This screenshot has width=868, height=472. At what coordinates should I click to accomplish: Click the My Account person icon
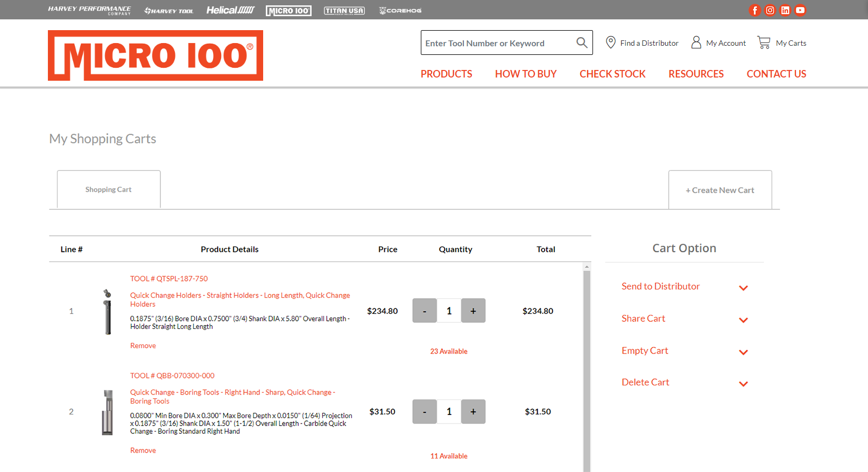[x=696, y=43]
